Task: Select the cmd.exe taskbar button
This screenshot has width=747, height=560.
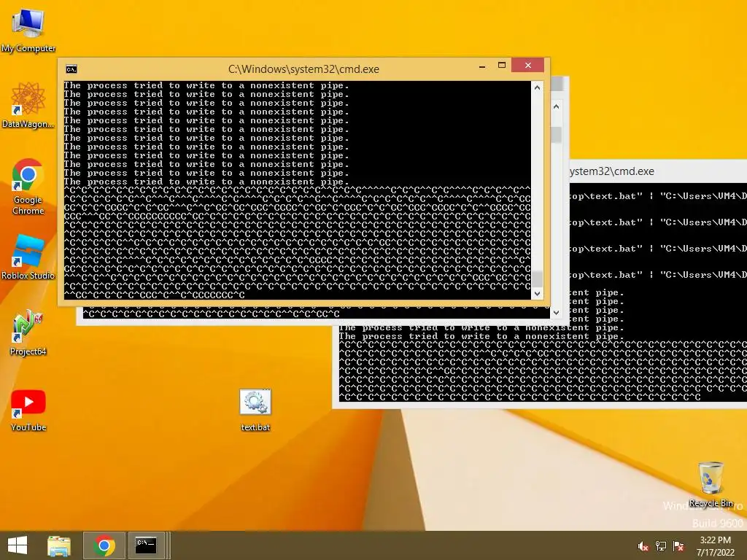Action: [x=146, y=545]
